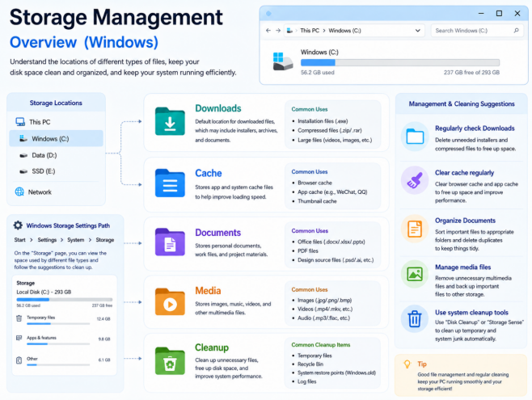Click the orange Media folder icon
The width and height of the screenshot is (532, 400).
click(170, 301)
